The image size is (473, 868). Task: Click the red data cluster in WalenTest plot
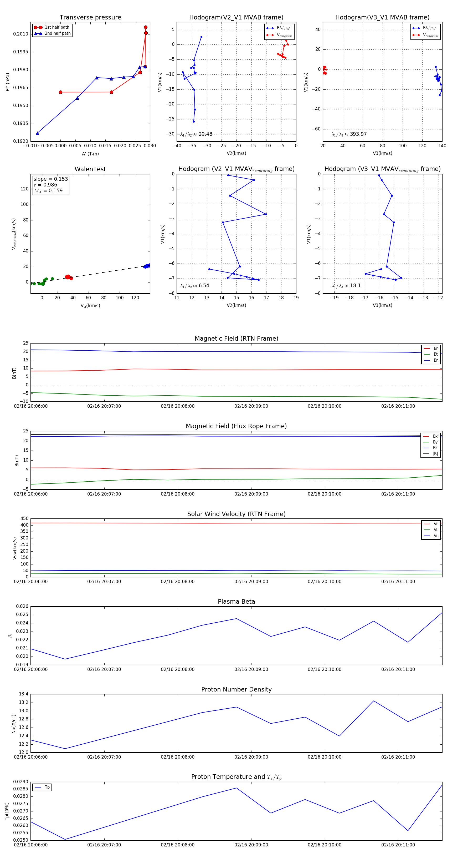[69, 277]
